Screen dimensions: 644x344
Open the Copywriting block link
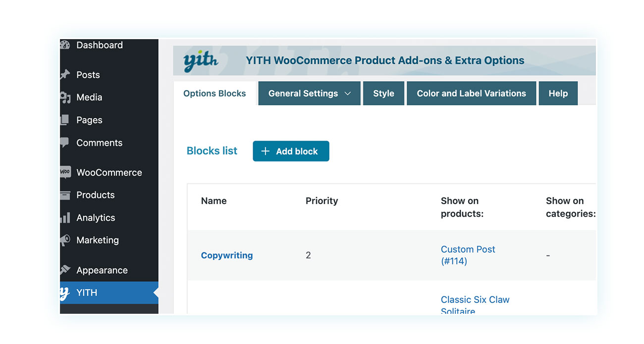coord(227,255)
